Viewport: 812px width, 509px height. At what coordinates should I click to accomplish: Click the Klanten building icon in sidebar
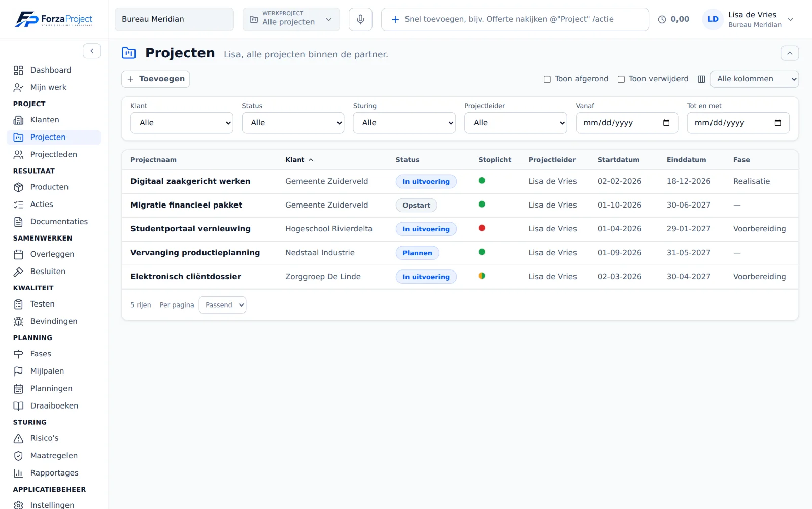18,120
